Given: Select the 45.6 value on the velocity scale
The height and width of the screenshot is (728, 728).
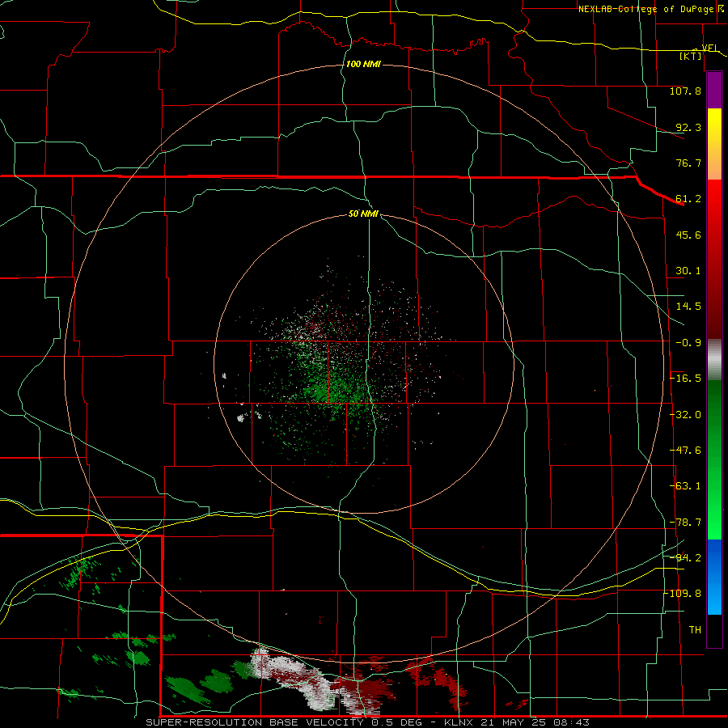Looking at the screenshot, I should 688,235.
